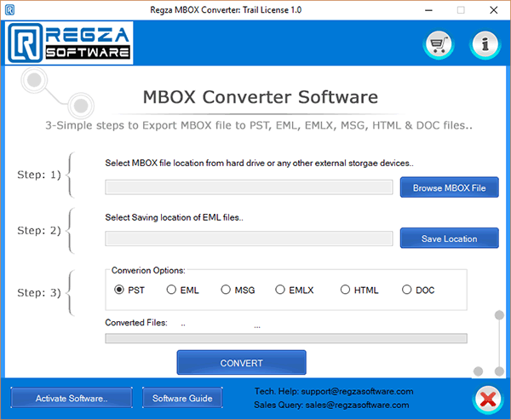This screenshot has width=511, height=420.
Task: Open the information about icon
Action: pos(485,44)
